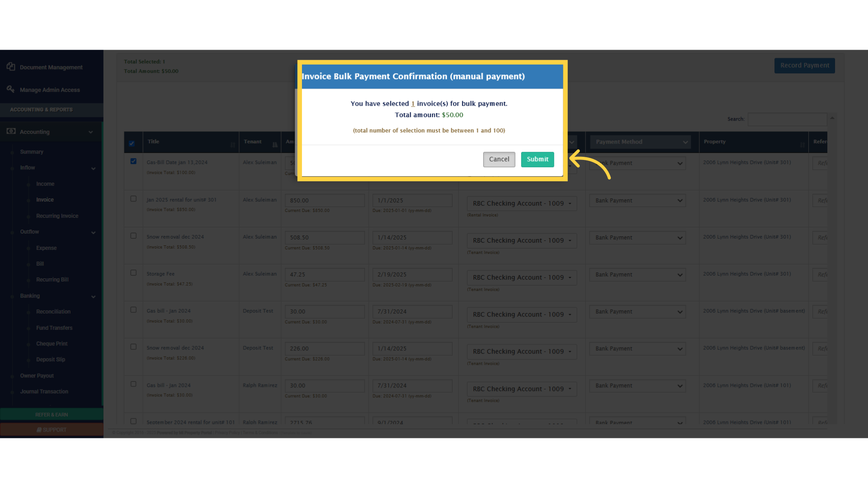Open Deposit Slip under Banking

point(51,360)
